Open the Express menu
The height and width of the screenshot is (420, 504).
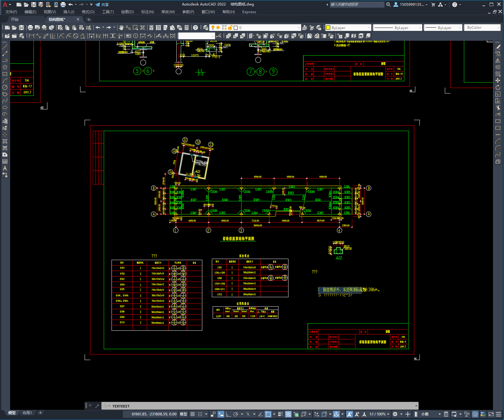tap(249, 12)
